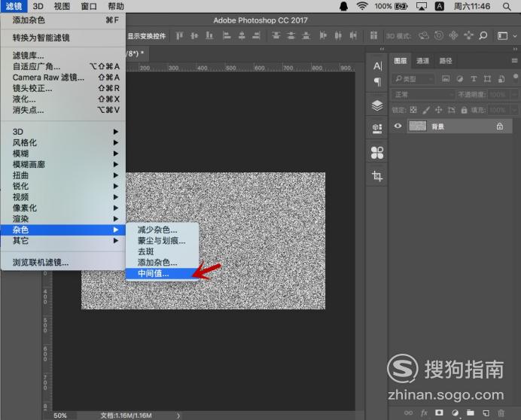Toggle pixel layer filter icon
The image size is (521, 420).
(x=446, y=79)
